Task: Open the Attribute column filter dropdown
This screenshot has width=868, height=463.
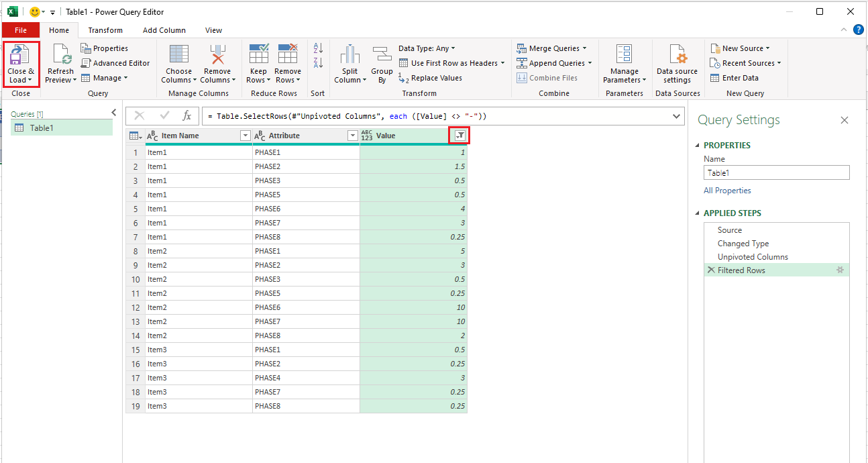Action: click(353, 136)
